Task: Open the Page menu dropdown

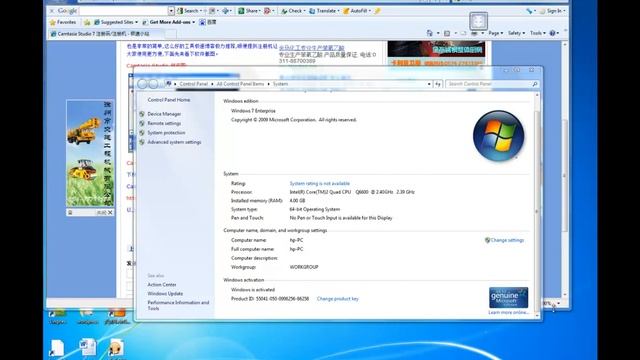Action: tap(496, 33)
